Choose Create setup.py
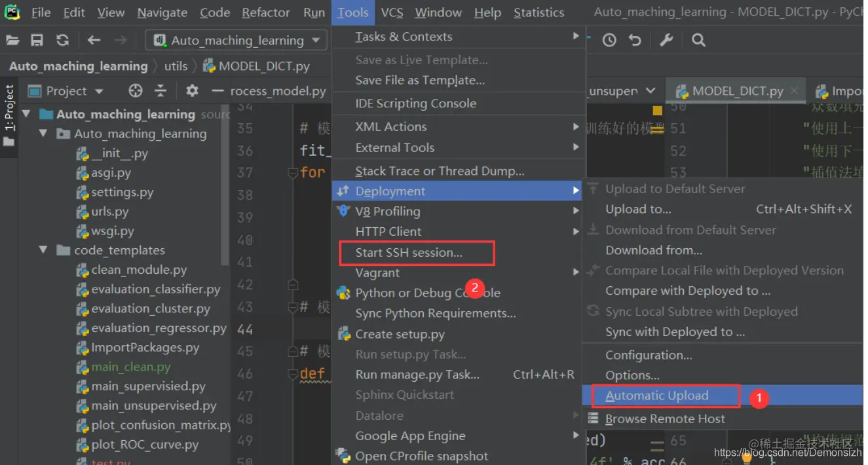This screenshot has width=868, height=465. pyautogui.click(x=459, y=334)
